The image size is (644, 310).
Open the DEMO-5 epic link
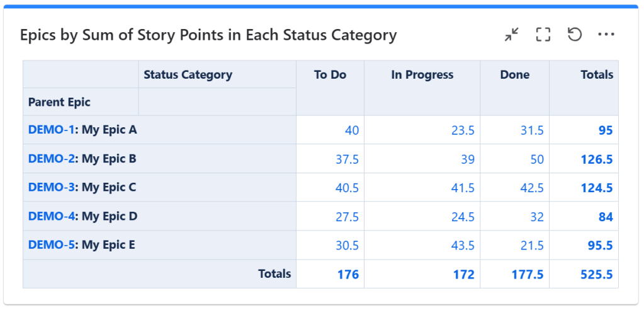click(50, 244)
